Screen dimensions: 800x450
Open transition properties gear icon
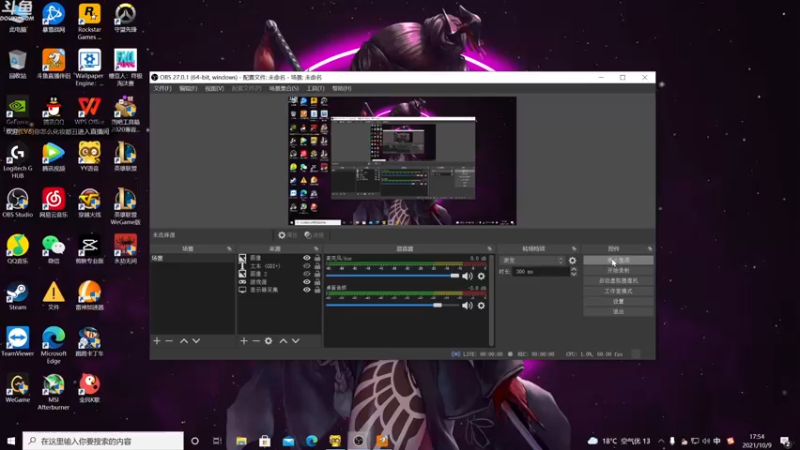click(572, 260)
